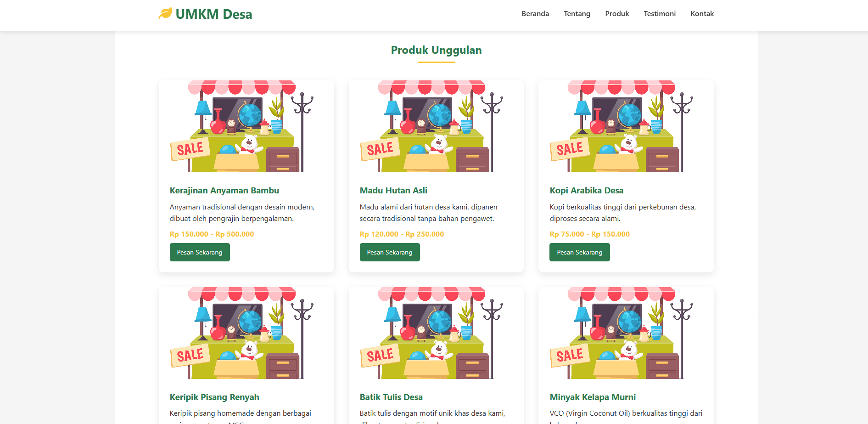Screen dimensions: 868x424
Task: View the Minyak Kelapa Murni product image
Action: (626, 333)
